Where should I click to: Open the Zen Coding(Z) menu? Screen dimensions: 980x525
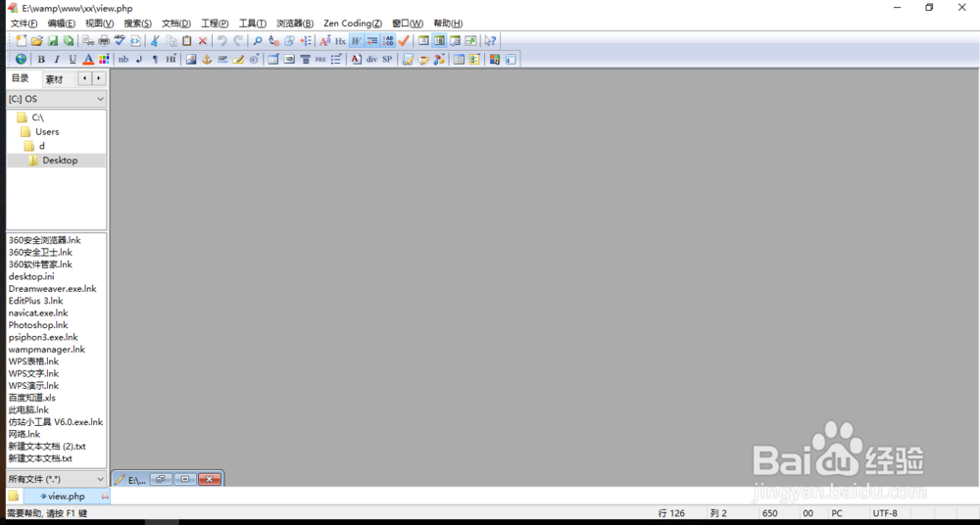(x=353, y=24)
